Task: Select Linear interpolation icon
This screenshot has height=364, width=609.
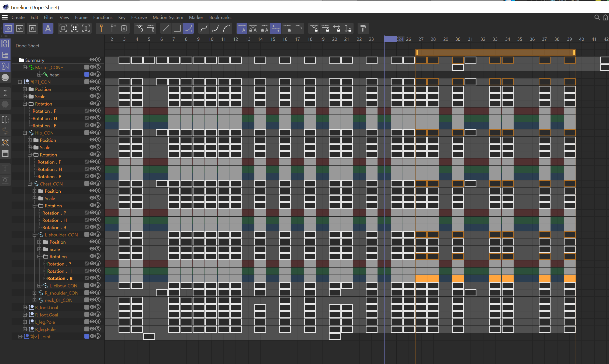Action: 166,28
